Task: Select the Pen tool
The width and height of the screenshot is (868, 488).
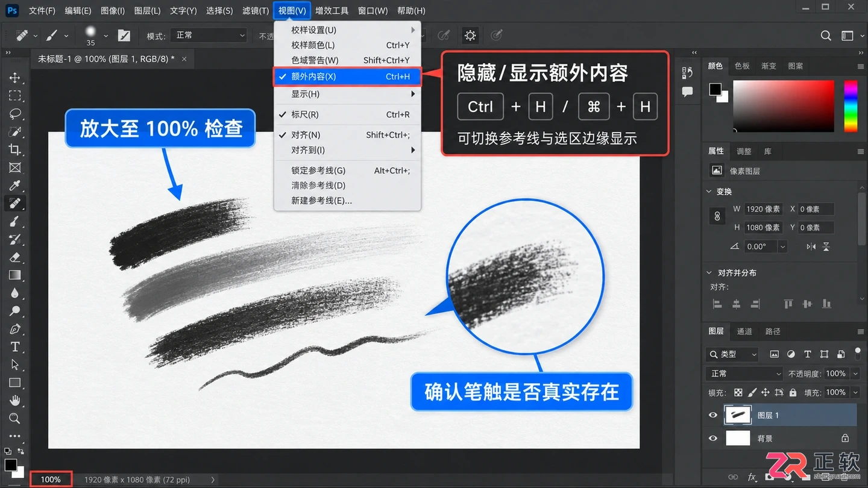Action: coord(15,329)
